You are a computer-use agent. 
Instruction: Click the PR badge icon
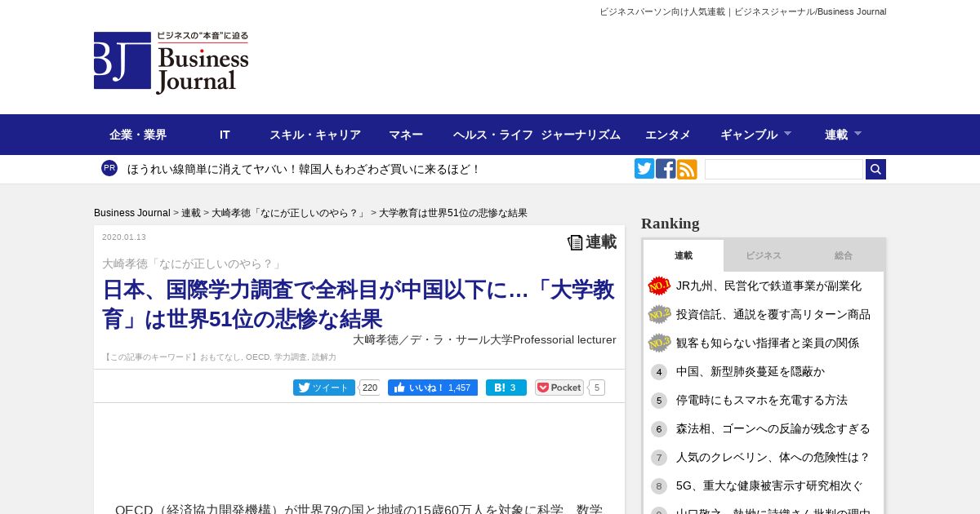[x=109, y=168]
